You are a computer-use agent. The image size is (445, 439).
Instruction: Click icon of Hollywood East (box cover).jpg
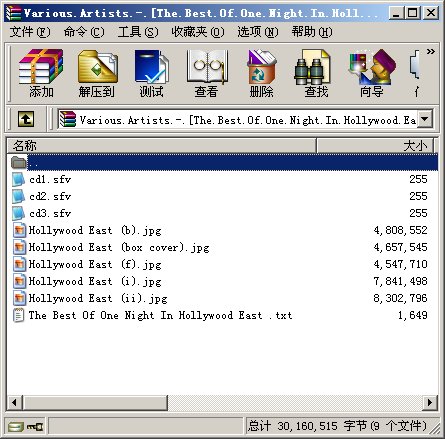coord(19,247)
